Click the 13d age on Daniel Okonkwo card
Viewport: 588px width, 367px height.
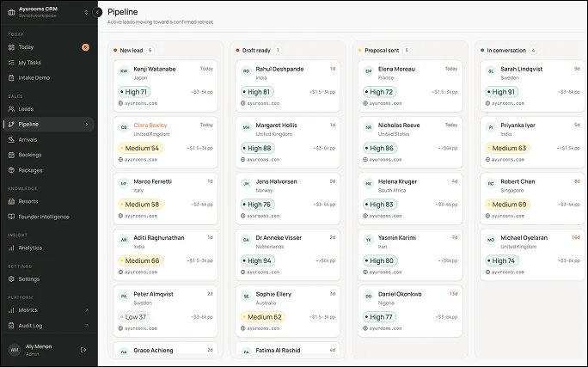click(453, 294)
